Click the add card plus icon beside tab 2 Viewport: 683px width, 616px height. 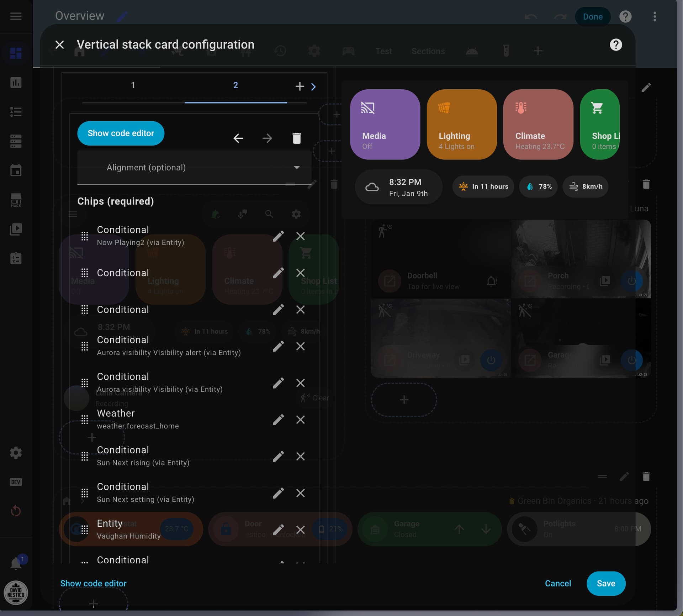(300, 86)
